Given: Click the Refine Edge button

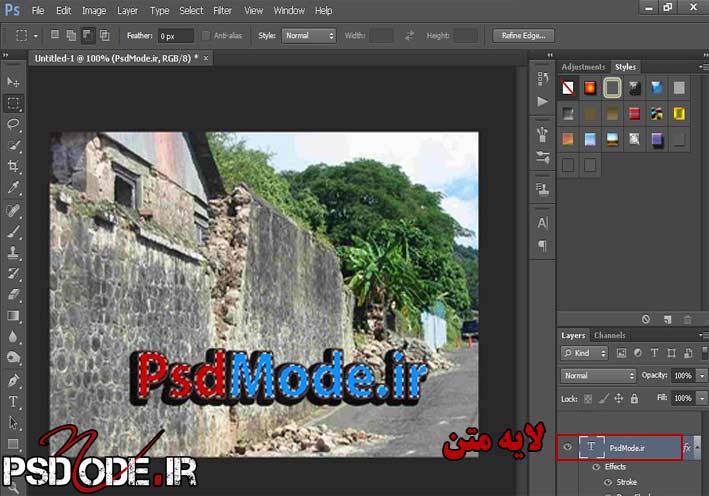Looking at the screenshot, I should click(x=523, y=35).
